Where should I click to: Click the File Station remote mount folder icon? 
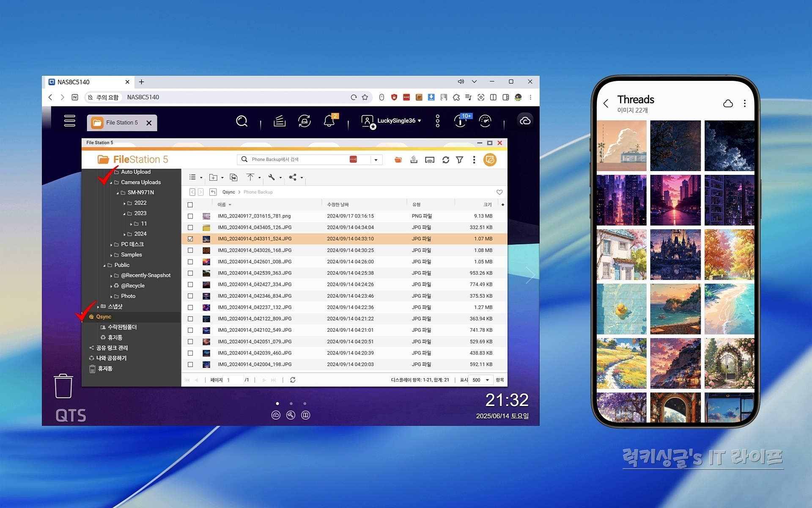(398, 160)
